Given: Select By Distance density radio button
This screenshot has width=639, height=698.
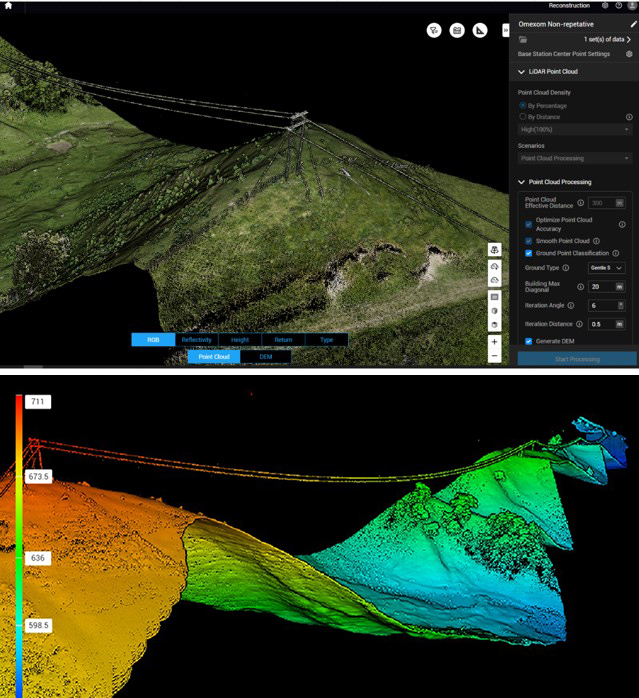Looking at the screenshot, I should pos(522,117).
